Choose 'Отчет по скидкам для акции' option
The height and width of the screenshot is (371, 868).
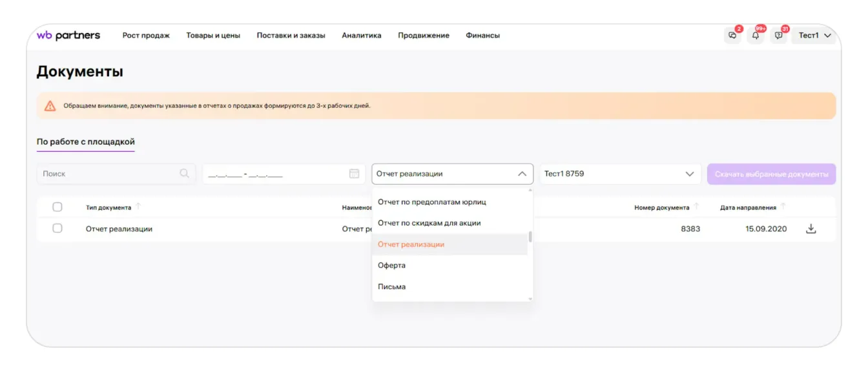pyautogui.click(x=429, y=223)
